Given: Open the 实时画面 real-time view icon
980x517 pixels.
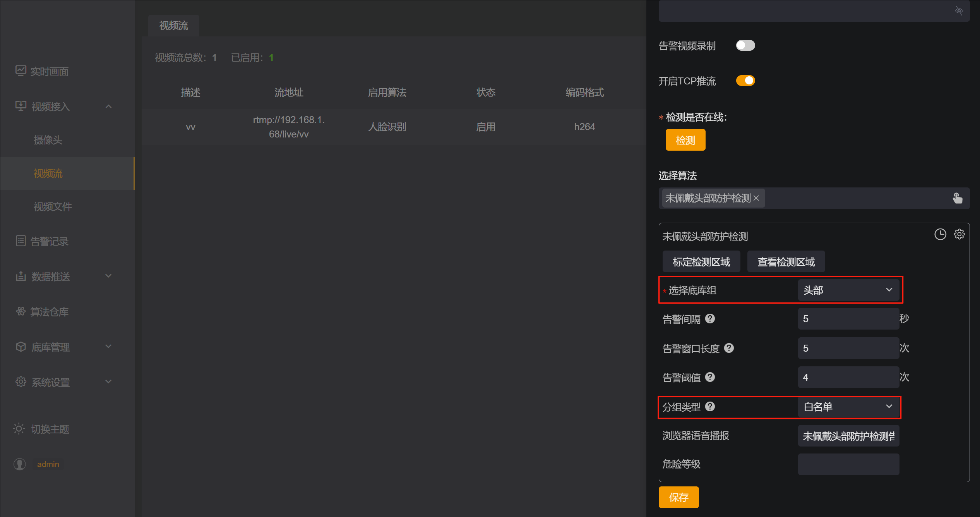Looking at the screenshot, I should [21, 71].
